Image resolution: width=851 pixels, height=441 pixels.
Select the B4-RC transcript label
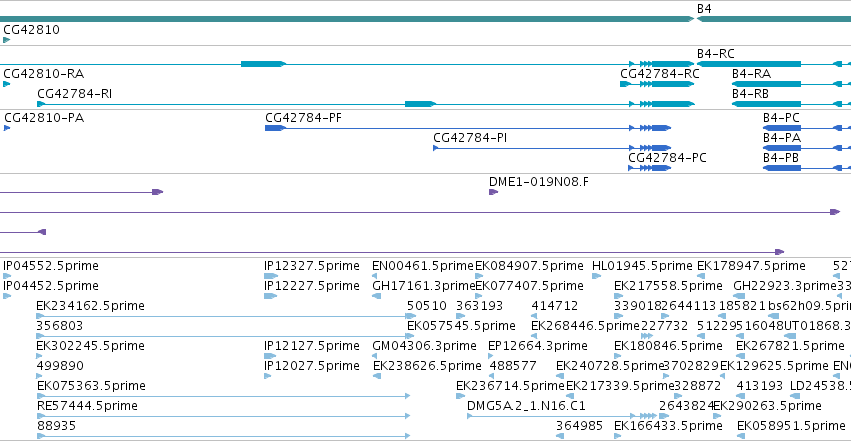tap(715, 53)
